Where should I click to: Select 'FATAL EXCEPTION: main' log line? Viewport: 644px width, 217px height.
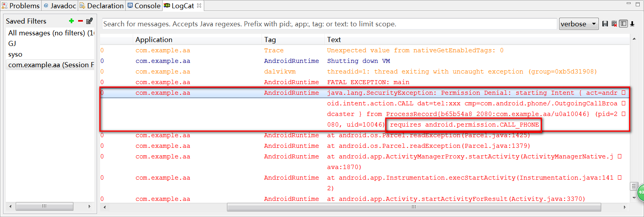pyautogui.click(x=365, y=82)
